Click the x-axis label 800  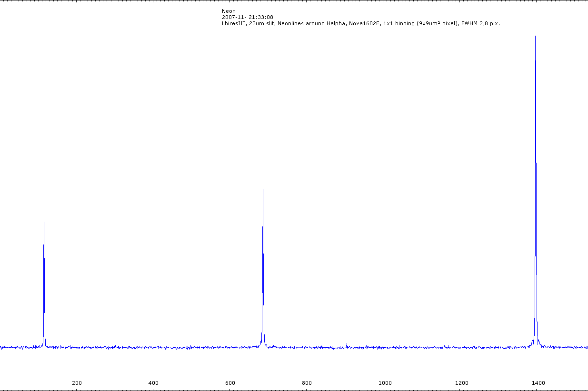(307, 383)
